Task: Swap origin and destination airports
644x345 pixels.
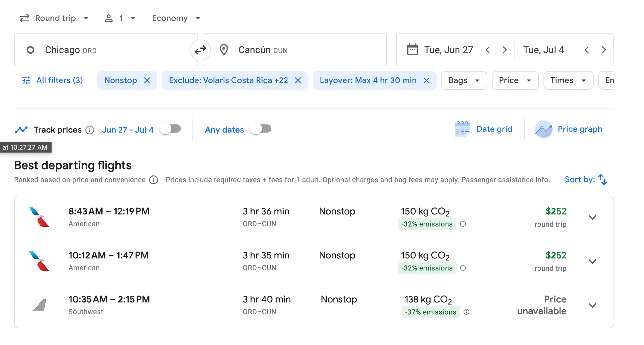Action: (x=200, y=50)
